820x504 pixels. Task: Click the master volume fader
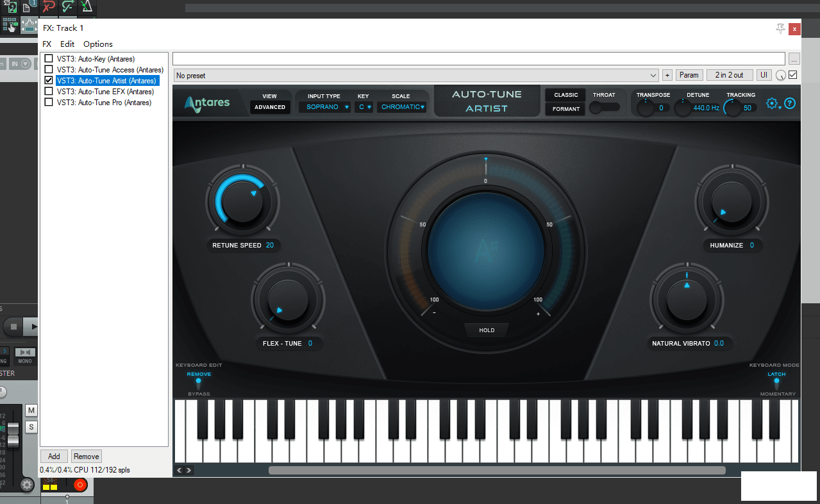click(x=13, y=435)
